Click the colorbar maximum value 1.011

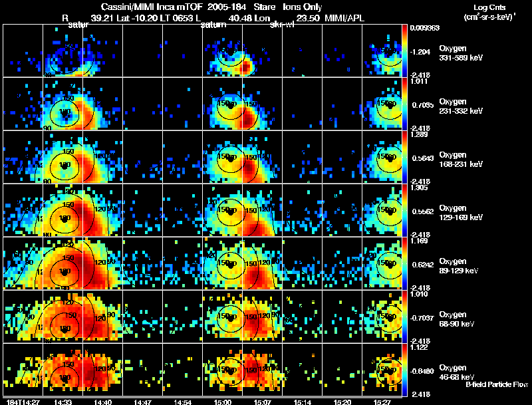(419, 81)
